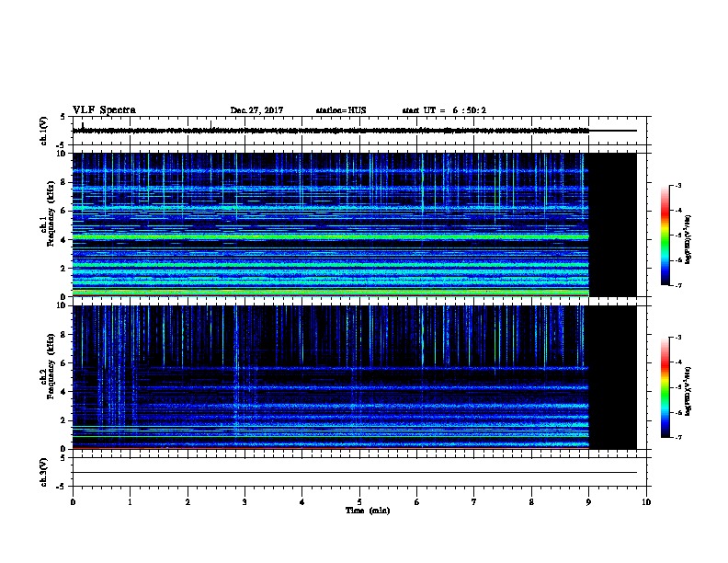Click the "9" minute tick on the time axis
Image resolution: width=728 pixels, height=563 pixels.
click(x=588, y=502)
